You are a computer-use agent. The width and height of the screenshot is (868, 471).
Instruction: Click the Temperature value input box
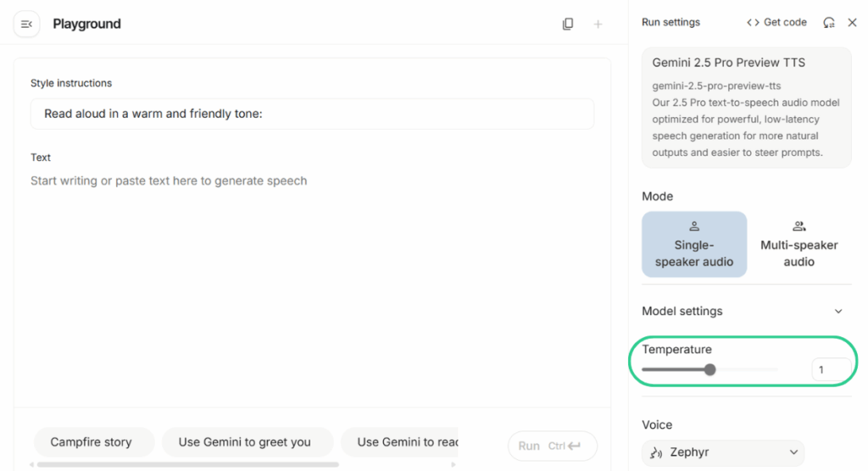(x=830, y=369)
